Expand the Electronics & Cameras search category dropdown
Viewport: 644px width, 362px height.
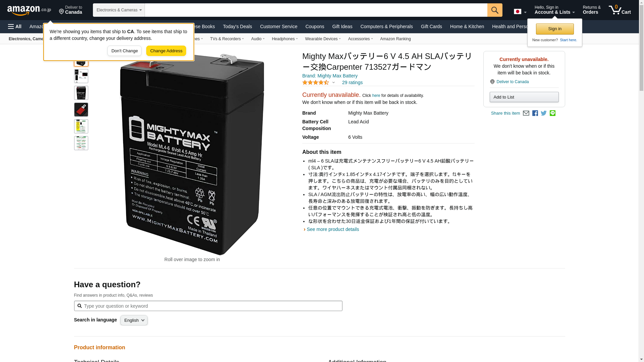pyautogui.click(x=119, y=10)
